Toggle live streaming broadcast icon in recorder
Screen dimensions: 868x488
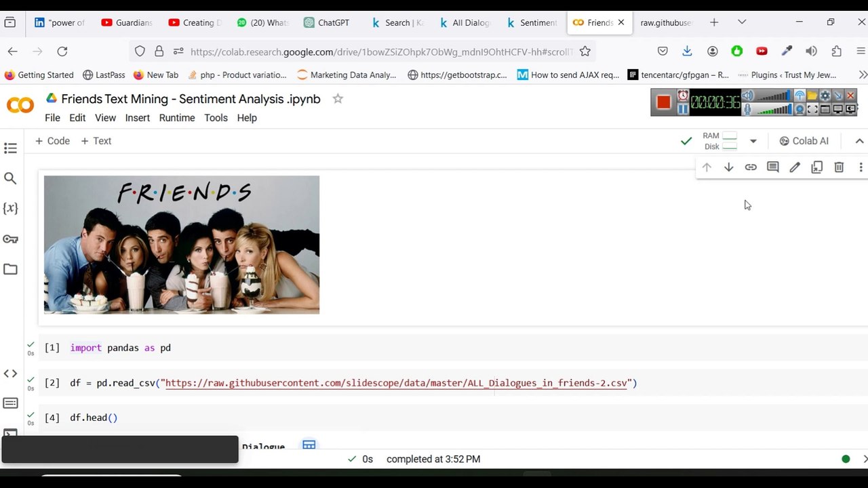[800, 95]
